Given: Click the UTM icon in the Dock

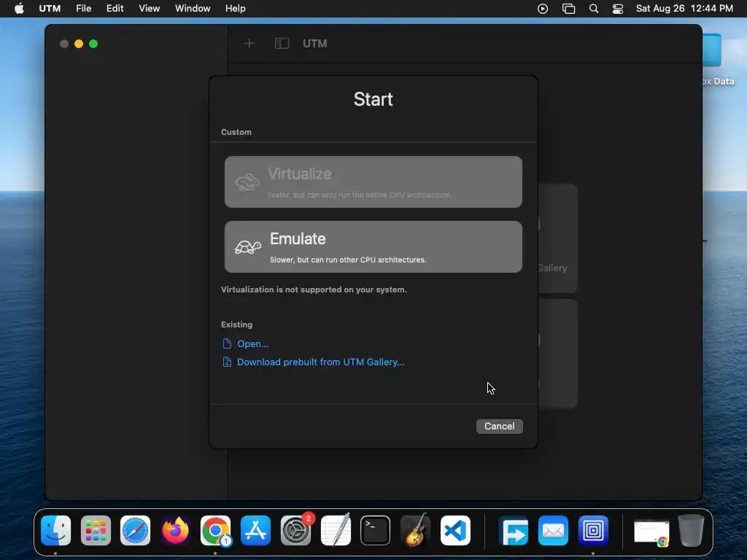Looking at the screenshot, I should point(593,531).
